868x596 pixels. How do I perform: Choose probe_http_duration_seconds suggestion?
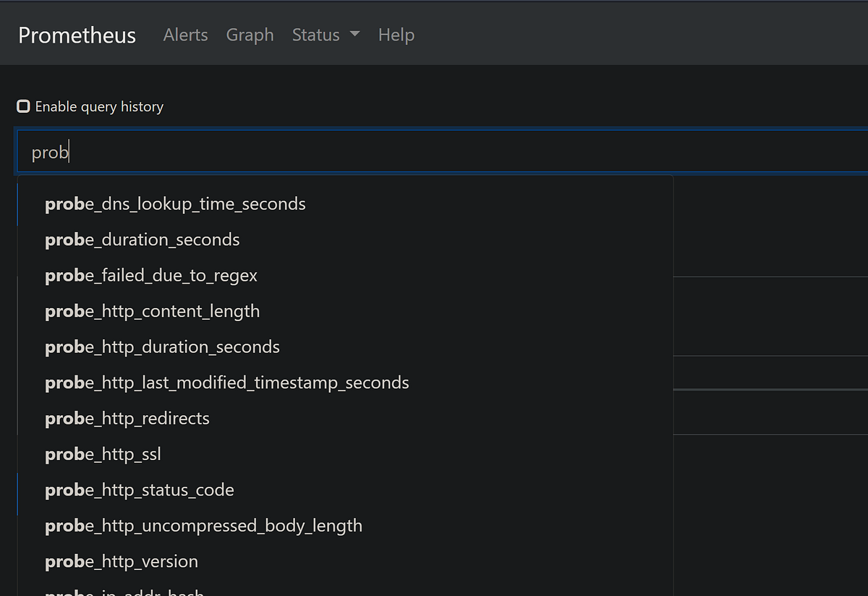coord(162,346)
